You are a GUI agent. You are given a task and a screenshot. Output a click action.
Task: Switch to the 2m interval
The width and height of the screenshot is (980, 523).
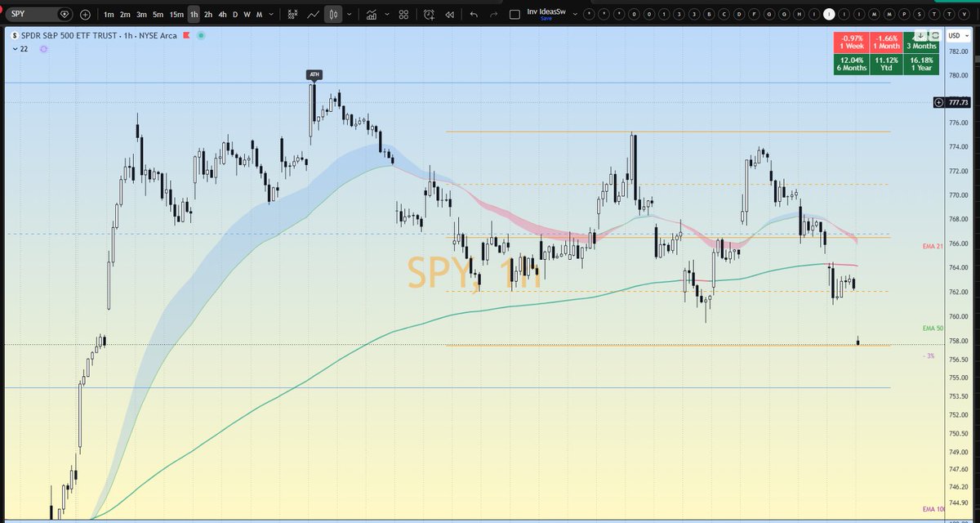[125, 15]
